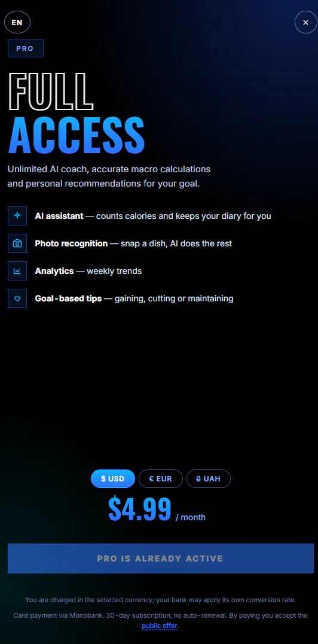This screenshot has height=644, width=318.
Task: Click the Analytics chart icon
Action: click(17, 271)
